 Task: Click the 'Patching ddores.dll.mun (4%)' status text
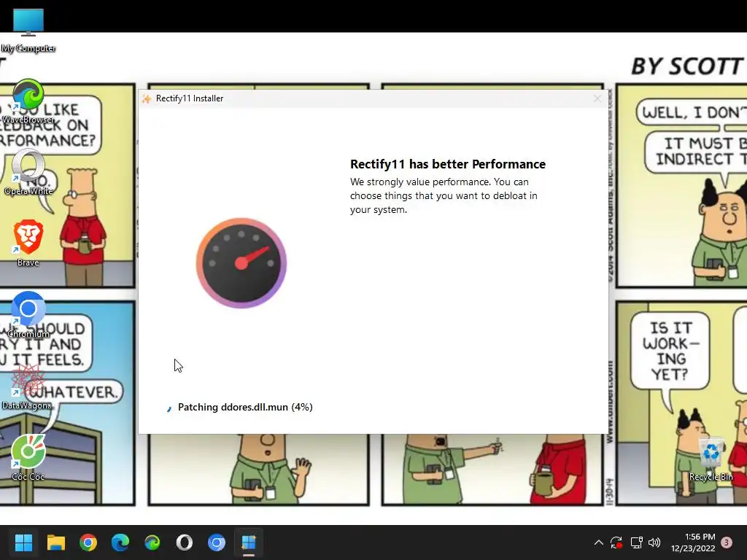pos(245,407)
